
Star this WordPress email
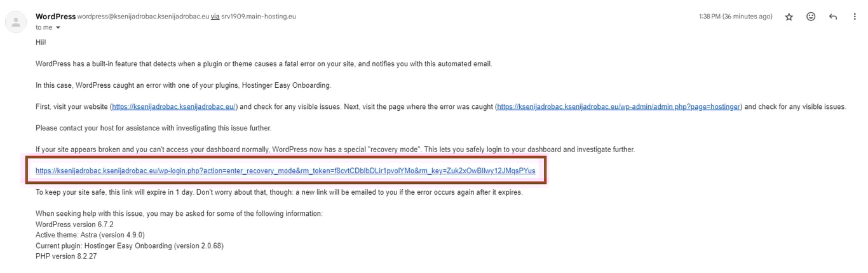tap(789, 17)
